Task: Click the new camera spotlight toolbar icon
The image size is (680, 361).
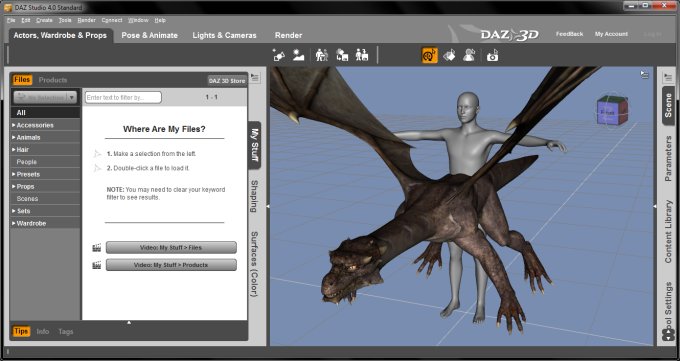Action: [x=278, y=55]
